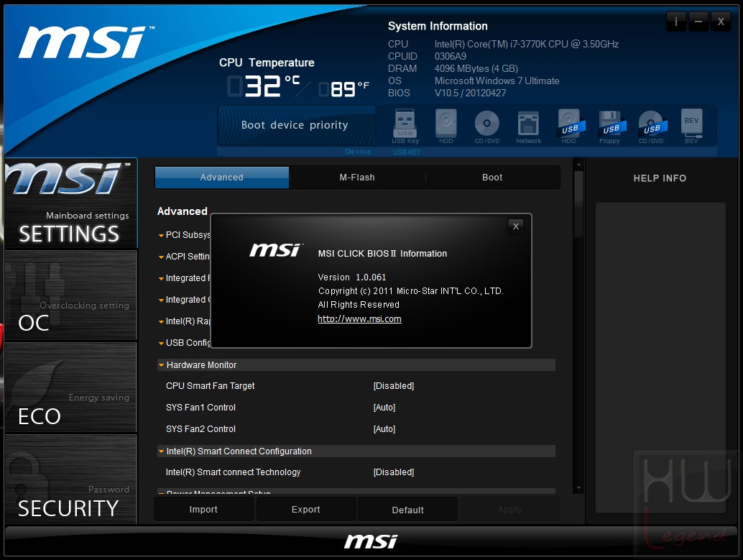The width and height of the screenshot is (743, 560).
Task: Click the SYS Fan2 Control label
Action: point(201,429)
